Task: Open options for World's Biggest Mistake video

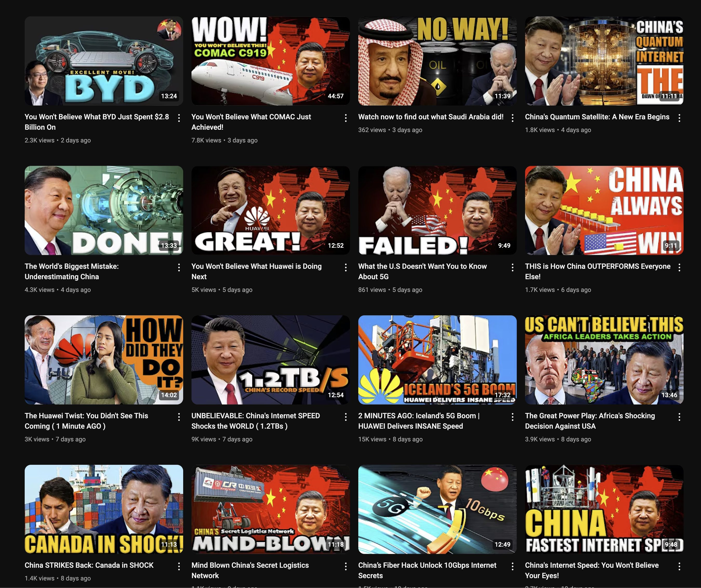Action: [179, 267]
